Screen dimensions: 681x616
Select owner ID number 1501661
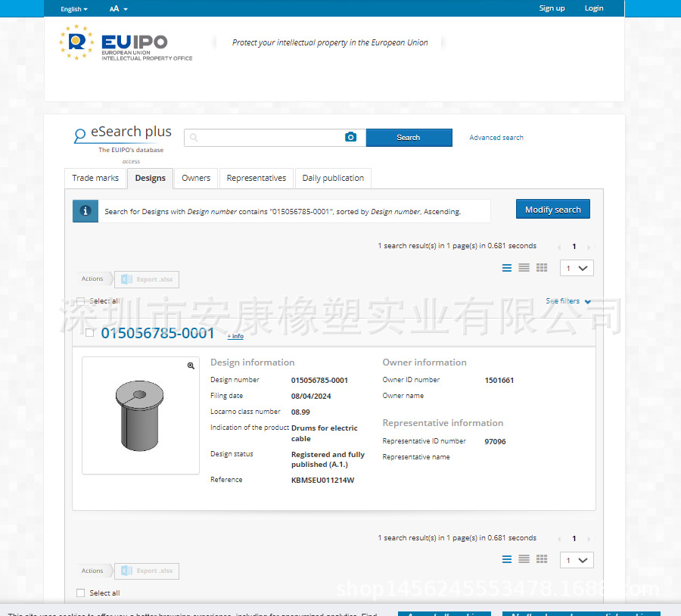tap(499, 381)
